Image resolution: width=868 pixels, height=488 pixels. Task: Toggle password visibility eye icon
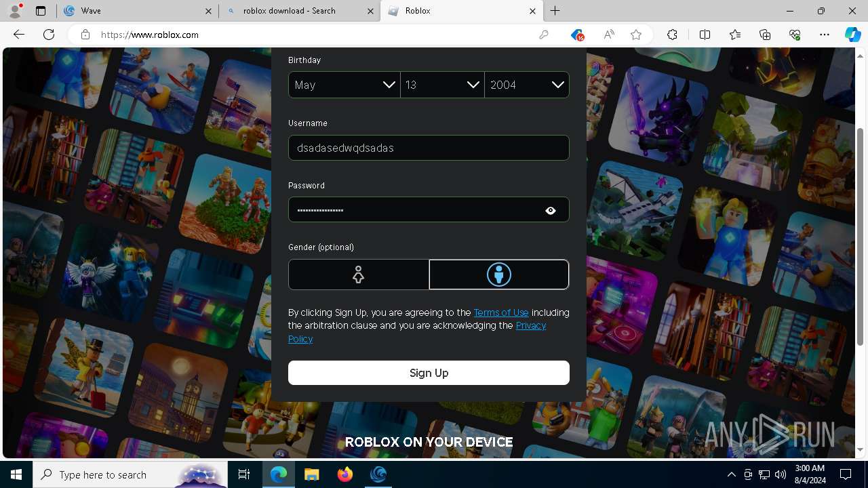click(x=551, y=211)
